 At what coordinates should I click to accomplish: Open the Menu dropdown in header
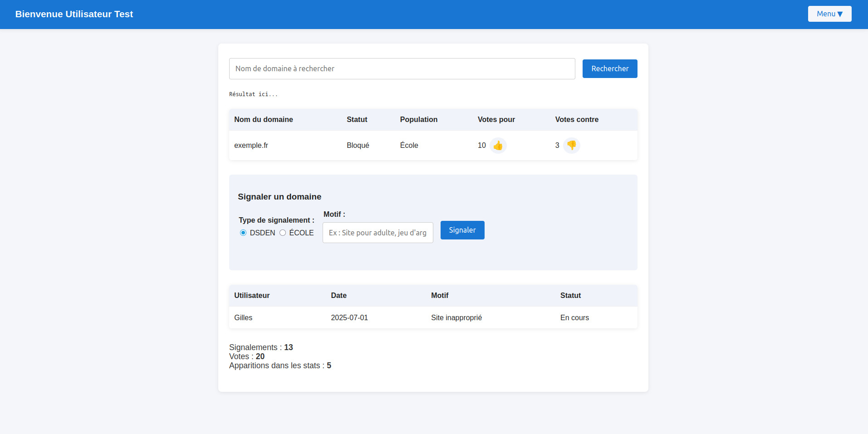click(829, 14)
